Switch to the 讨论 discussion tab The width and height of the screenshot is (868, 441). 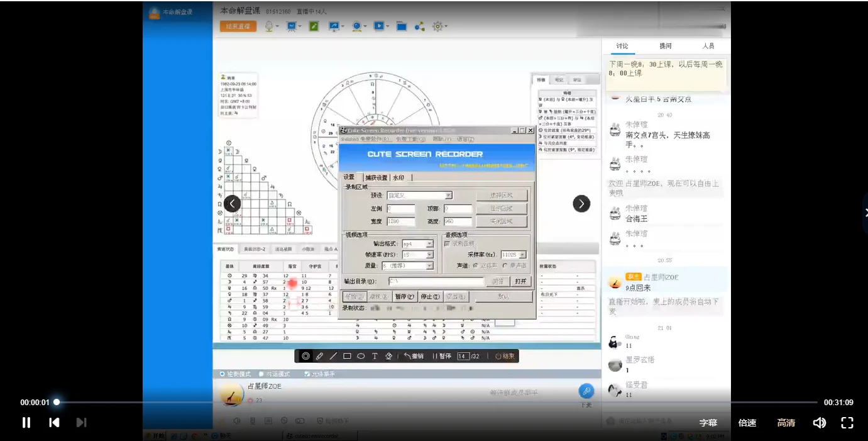coord(622,46)
